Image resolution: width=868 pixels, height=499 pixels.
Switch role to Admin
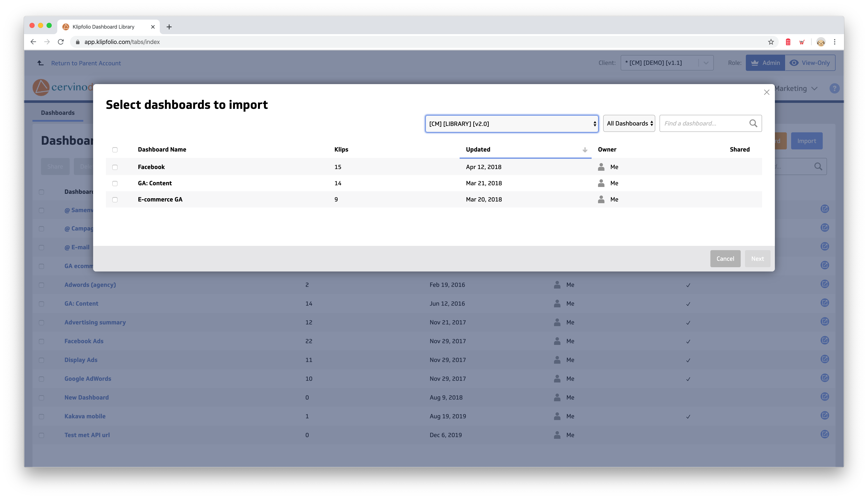click(765, 63)
